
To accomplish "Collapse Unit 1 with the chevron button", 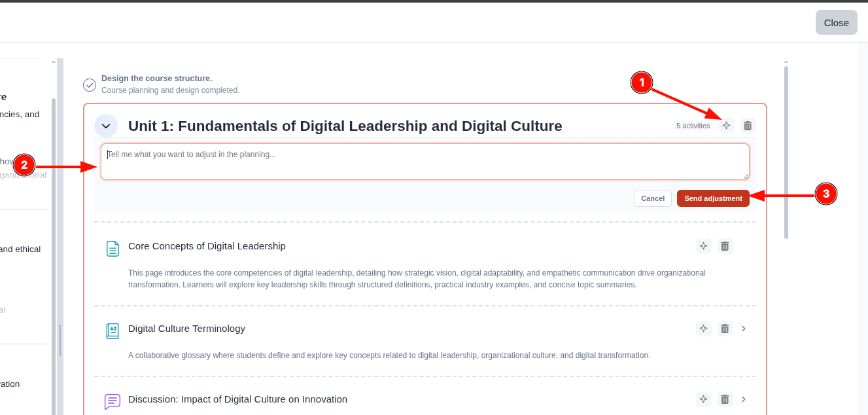I will [106, 126].
